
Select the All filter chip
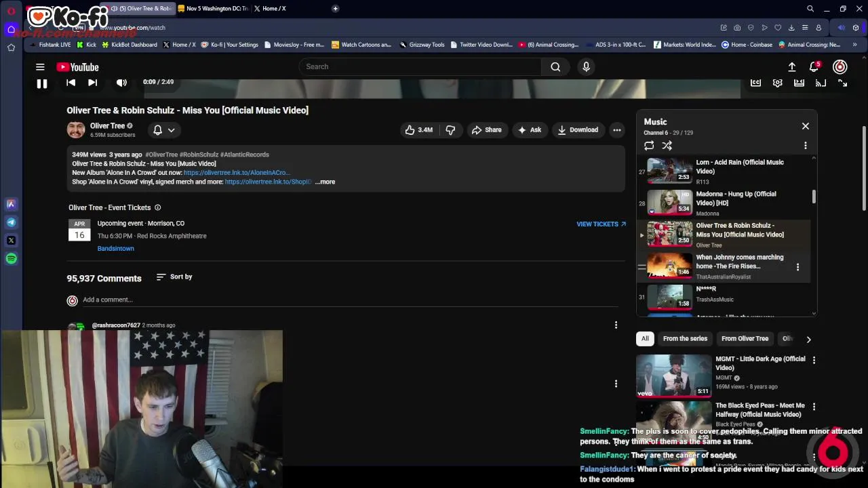pyautogui.click(x=645, y=338)
